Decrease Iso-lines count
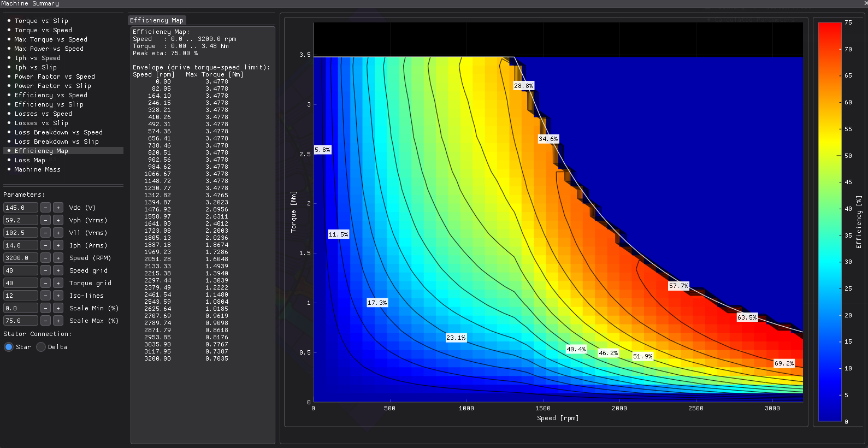868x448 pixels. click(46, 296)
